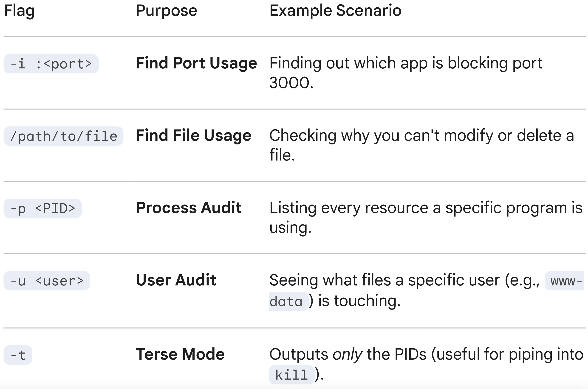
Task: Click the Flag column header
Action: [19, 11]
